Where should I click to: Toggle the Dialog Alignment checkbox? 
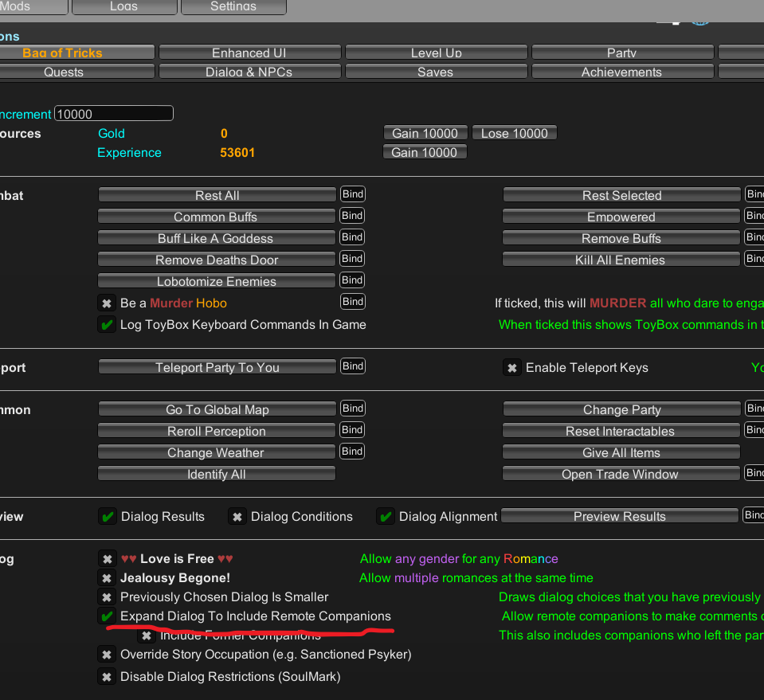coord(386,516)
